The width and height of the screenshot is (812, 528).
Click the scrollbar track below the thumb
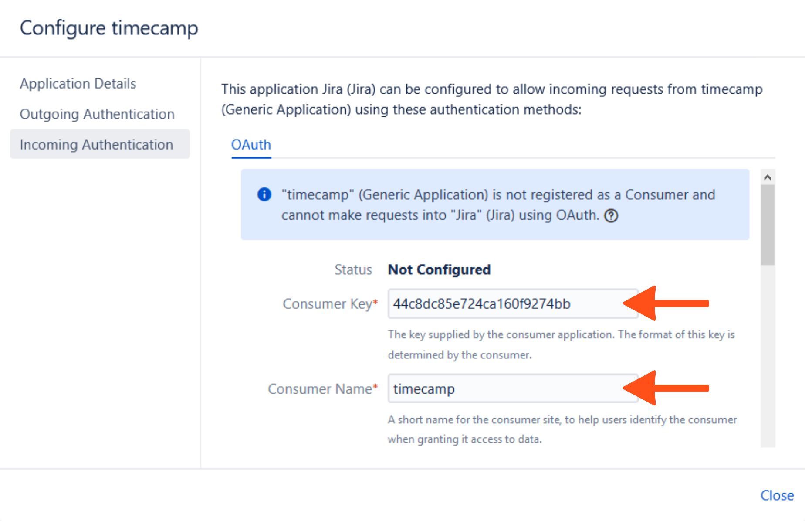[768, 358]
